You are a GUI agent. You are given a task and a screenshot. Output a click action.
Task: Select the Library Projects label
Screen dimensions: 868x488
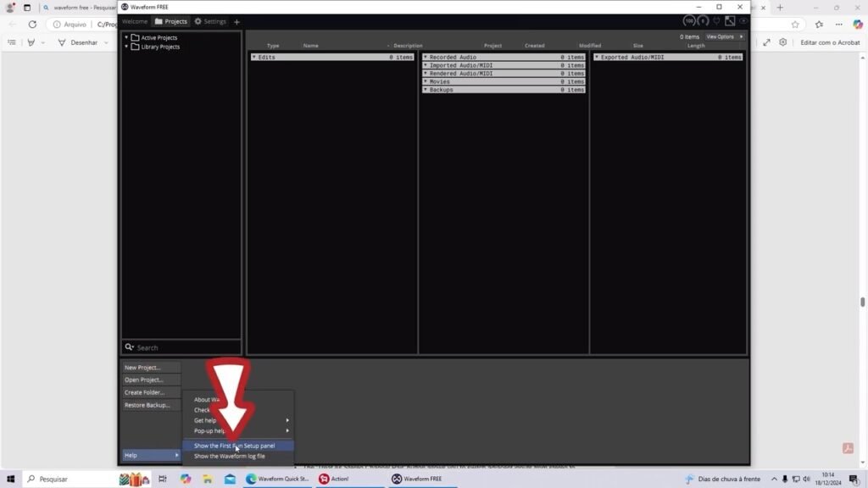[160, 47]
